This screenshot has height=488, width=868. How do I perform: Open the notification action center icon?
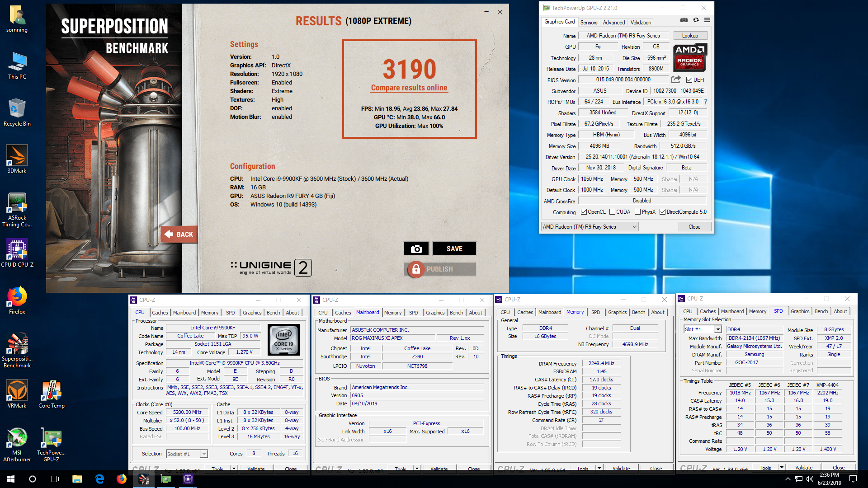853,479
